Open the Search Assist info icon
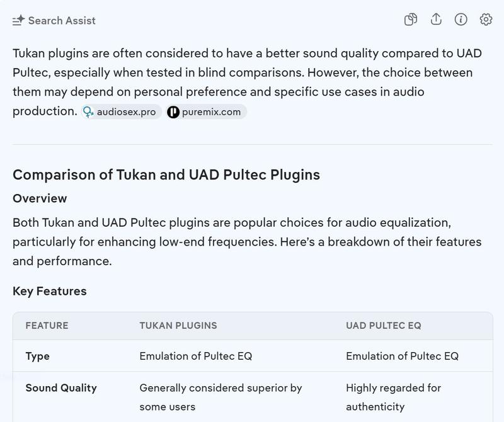Viewport: 504px width, 422px height. click(461, 20)
